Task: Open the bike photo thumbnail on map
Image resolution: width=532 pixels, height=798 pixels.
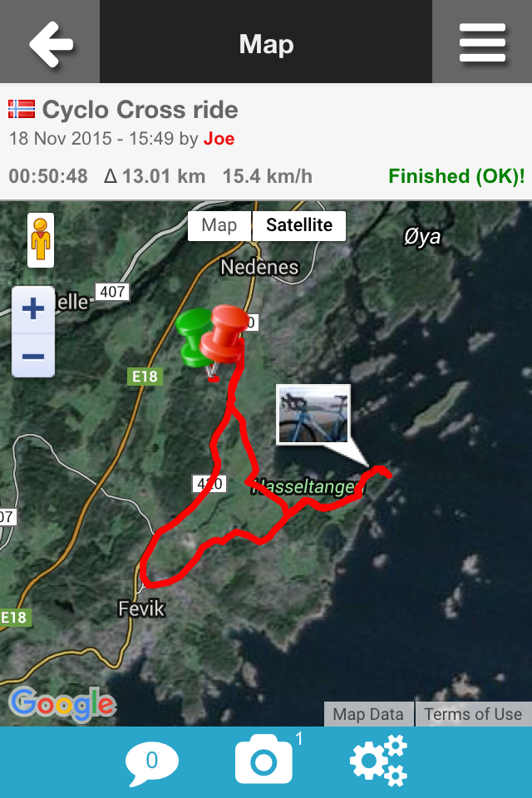Action: tap(313, 414)
